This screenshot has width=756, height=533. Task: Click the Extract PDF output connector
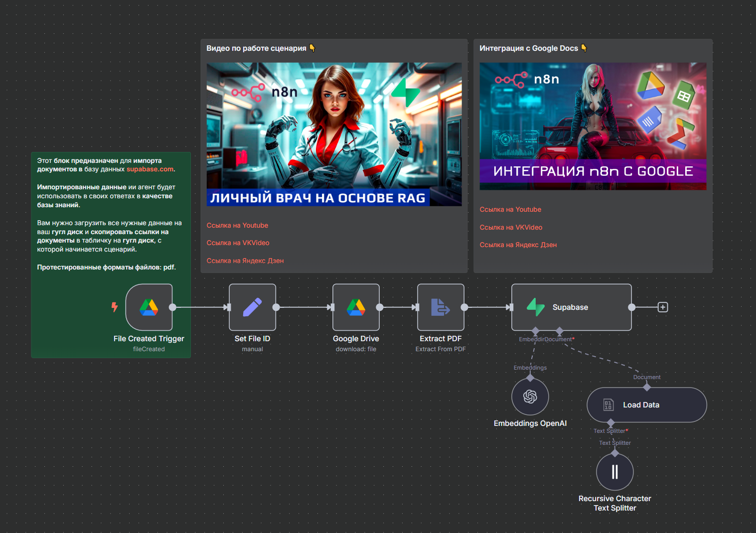464,307
